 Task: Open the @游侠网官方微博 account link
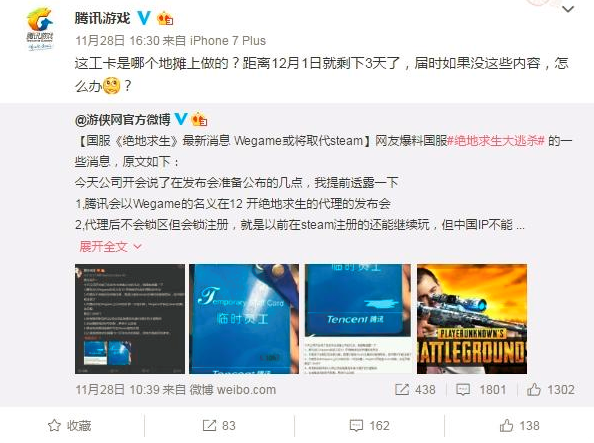pos(123,120)
